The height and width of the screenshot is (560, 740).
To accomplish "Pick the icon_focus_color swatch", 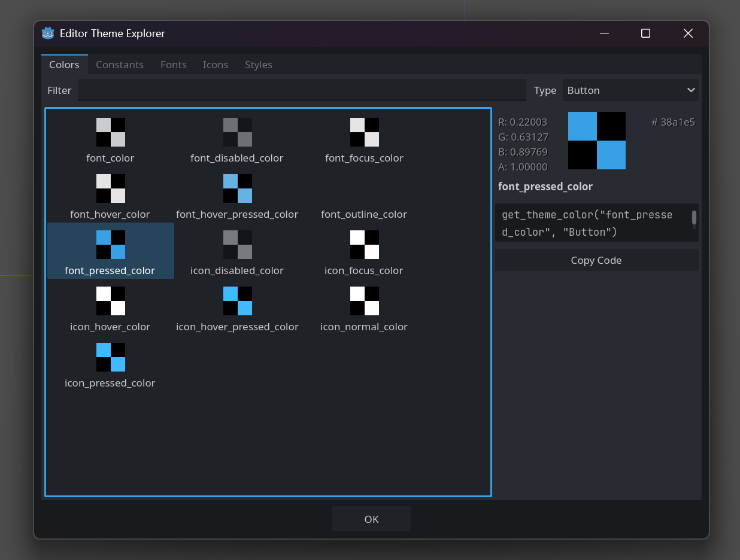I will pyautogui.click(x=365, y=245).
